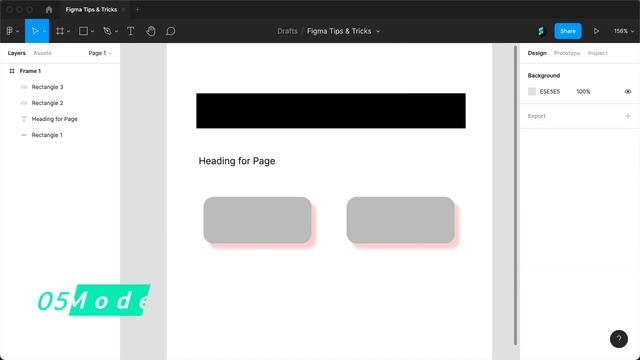Toggle background visibility eye icon
Viewport: 640px width, 360px height.
pos(628,91)
